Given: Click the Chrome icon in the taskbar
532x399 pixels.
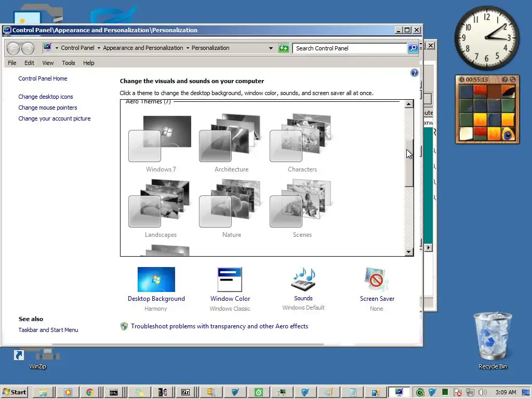Looking at the screenshot, I should click(x=89, y=393).
